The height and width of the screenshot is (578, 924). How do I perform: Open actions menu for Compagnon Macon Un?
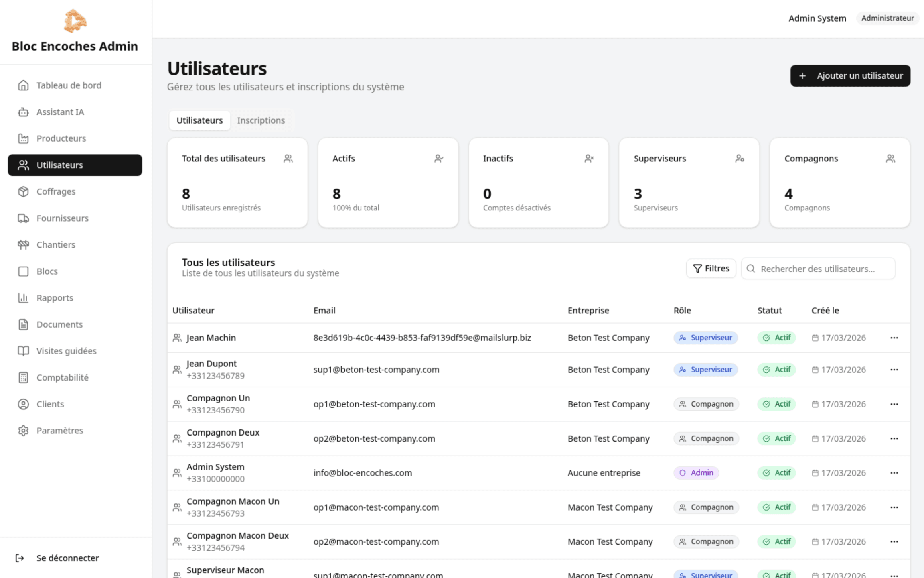[894, 507]
